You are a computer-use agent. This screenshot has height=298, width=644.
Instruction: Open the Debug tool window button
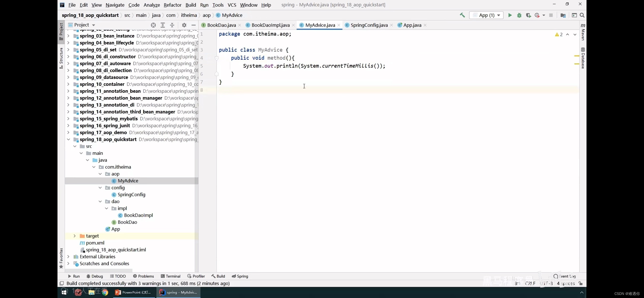[95, 276]
